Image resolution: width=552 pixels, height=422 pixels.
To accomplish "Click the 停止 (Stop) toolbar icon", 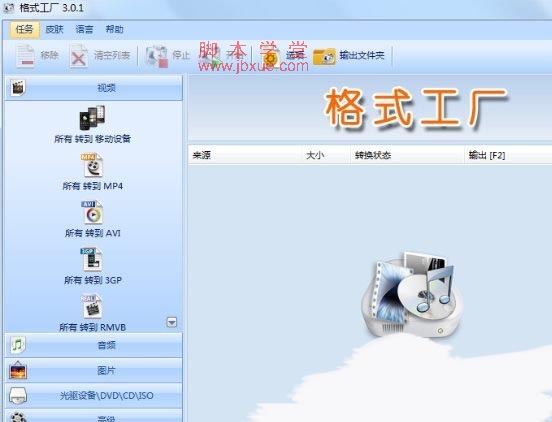I will tap(157, 56).
